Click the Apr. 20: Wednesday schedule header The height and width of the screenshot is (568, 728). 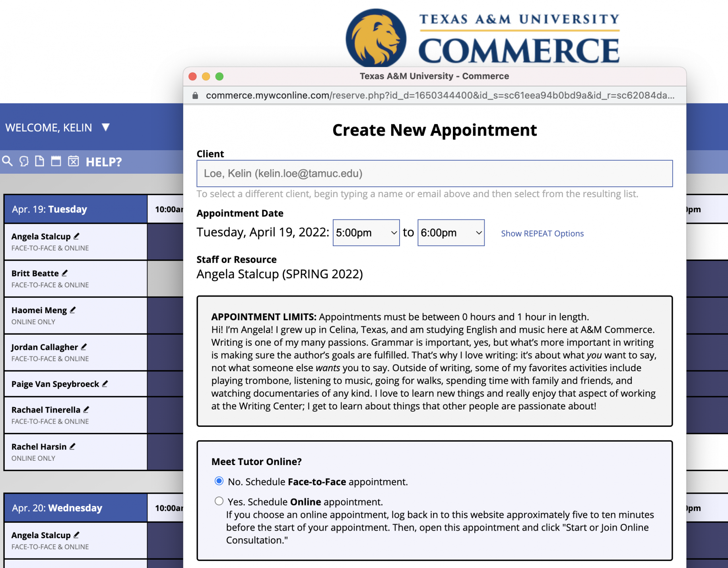[x=76, y=508]
